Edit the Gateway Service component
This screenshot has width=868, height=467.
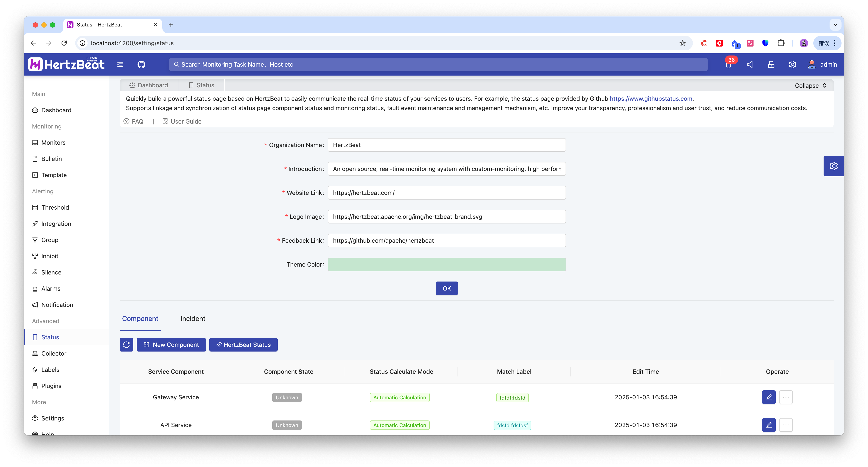pyautogui.click(x=769, y=397)
